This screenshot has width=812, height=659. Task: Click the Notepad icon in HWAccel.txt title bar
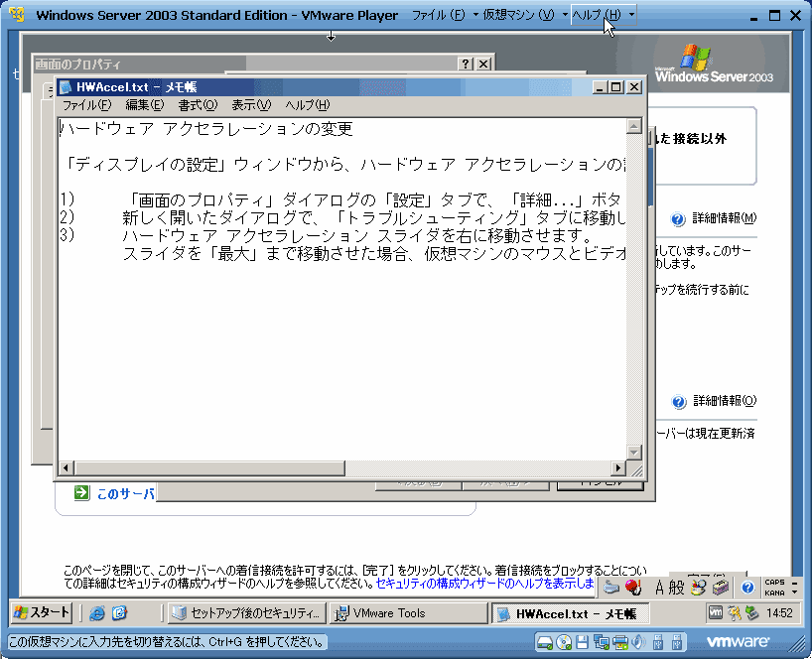(x=66, y=87)
